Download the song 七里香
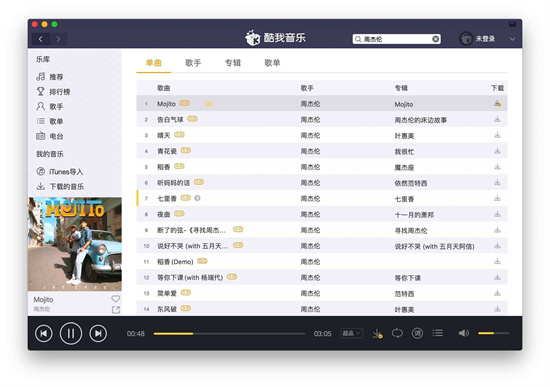 [x=497, y=199]
